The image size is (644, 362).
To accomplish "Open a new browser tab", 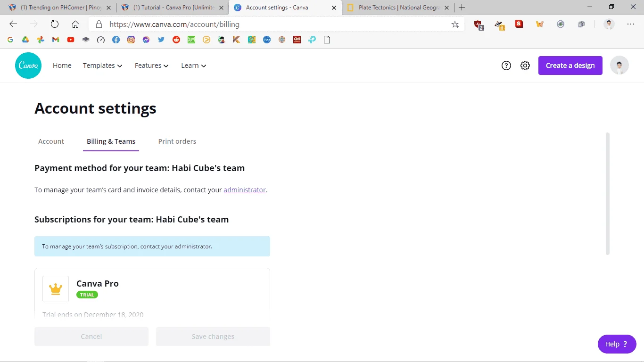I will [x=462, y=8].
